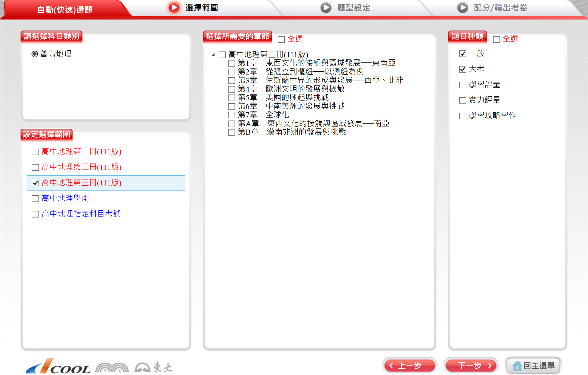Click the 三民 arch logo
This screenshot has width=588, height=375.
[x=112, y=367]
